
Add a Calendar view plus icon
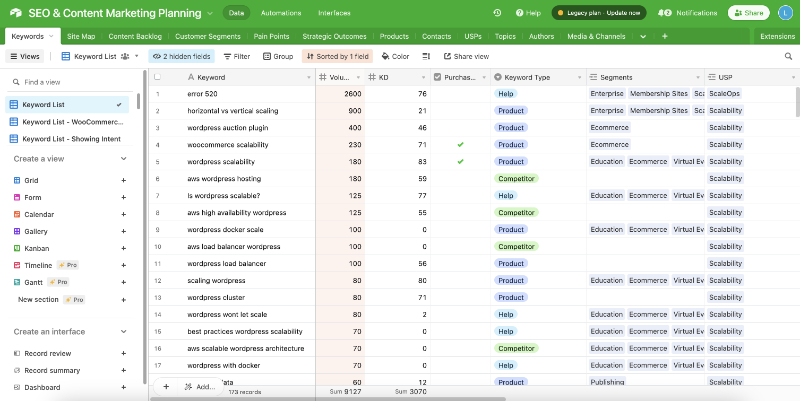[123, 214]
